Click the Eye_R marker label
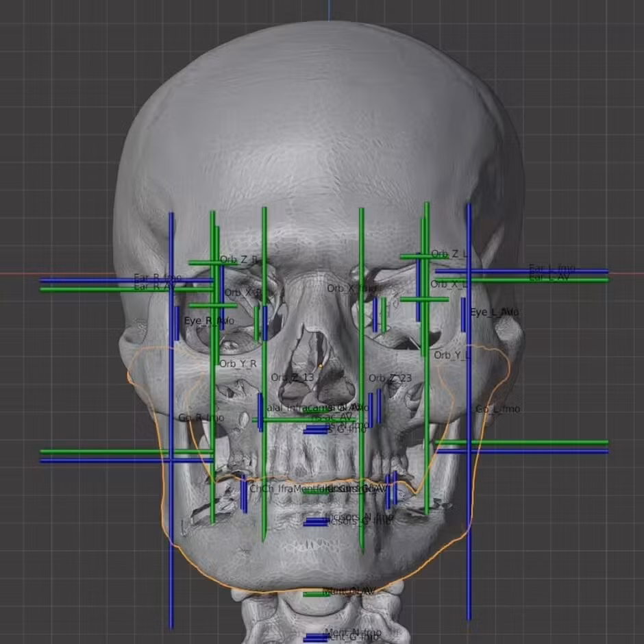Viewport: 644px width, 644px height. [x=208, y=321]
